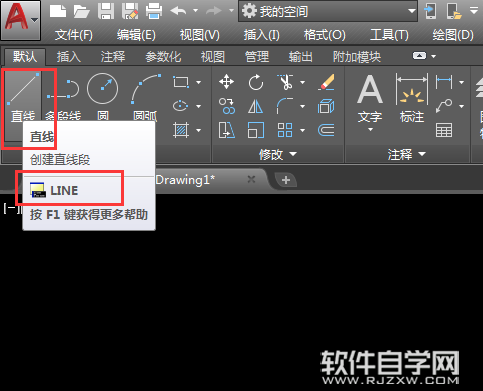This screenshot has width=483, height=391.
Task: Select the Circle (圆) tool
Action: pos(102,96)
